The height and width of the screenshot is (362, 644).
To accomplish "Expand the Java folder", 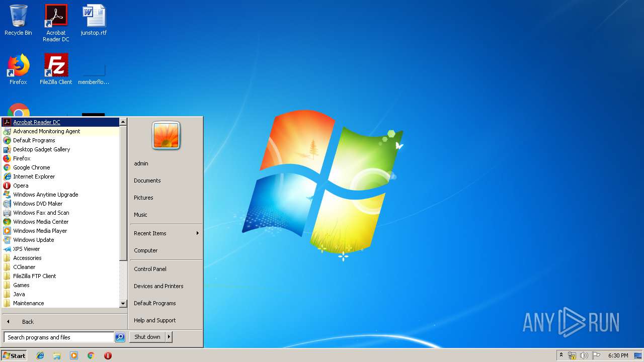I will click(60, 294).
